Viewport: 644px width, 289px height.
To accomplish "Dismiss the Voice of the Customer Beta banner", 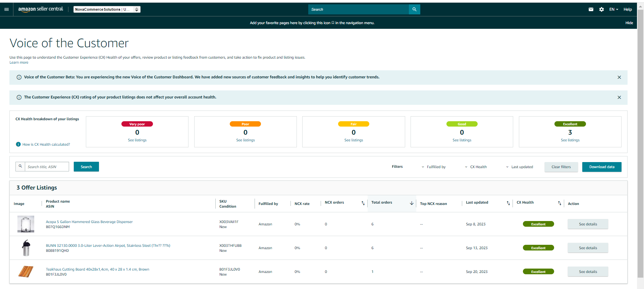I will click(x=619, y=77).
